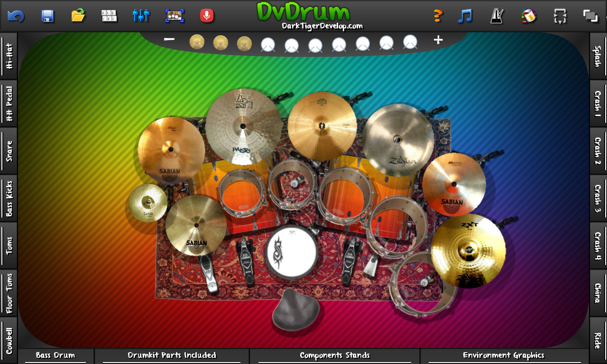Open the metronome icon

497,16
